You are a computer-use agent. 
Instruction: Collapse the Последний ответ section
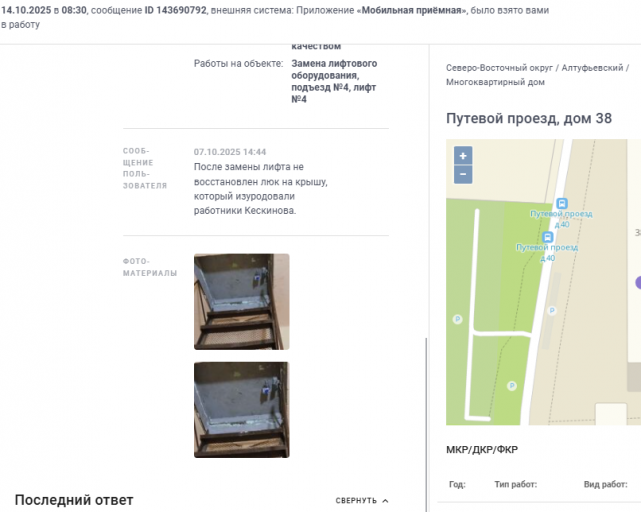[x=361, y=501]
